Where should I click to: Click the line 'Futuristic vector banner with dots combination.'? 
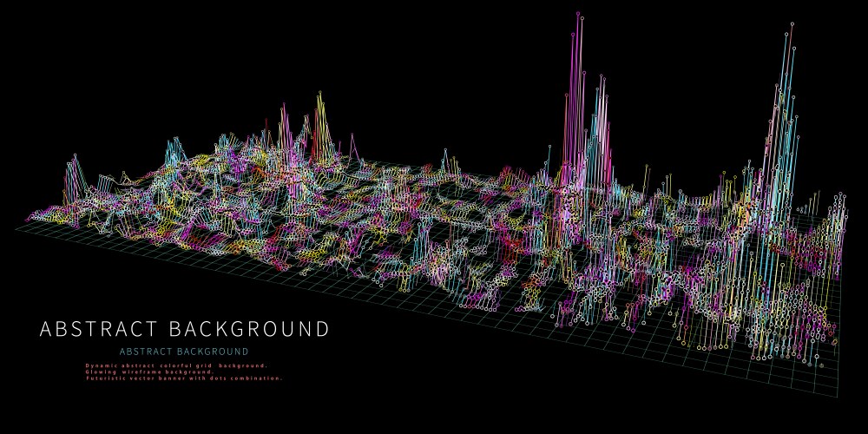[x=184, y=378]
